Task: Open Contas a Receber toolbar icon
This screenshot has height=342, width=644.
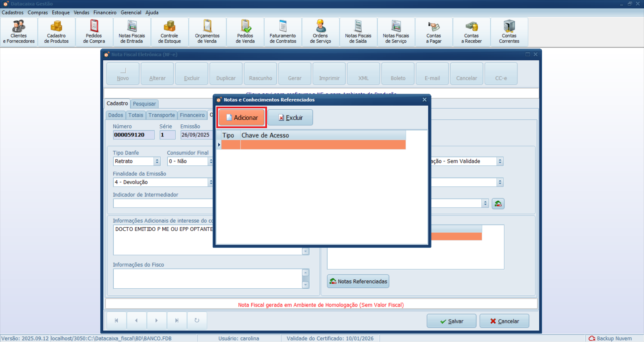Action: 471,32
